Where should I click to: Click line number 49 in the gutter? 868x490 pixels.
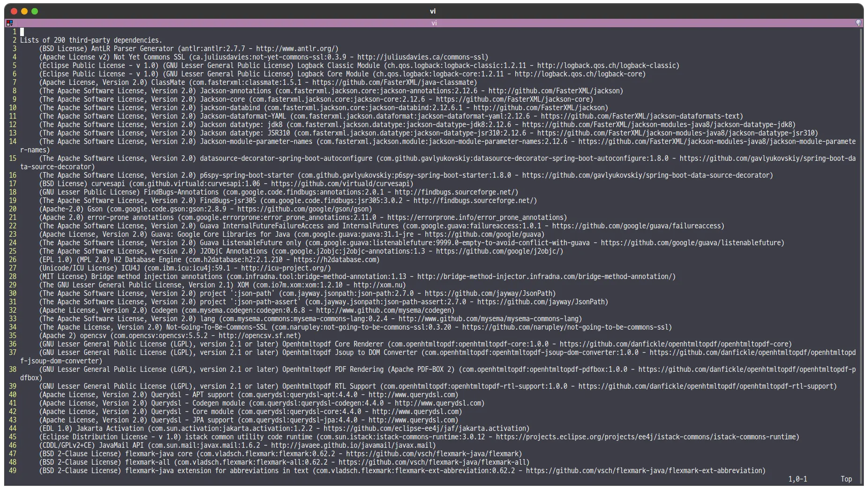tap(13, 471)
